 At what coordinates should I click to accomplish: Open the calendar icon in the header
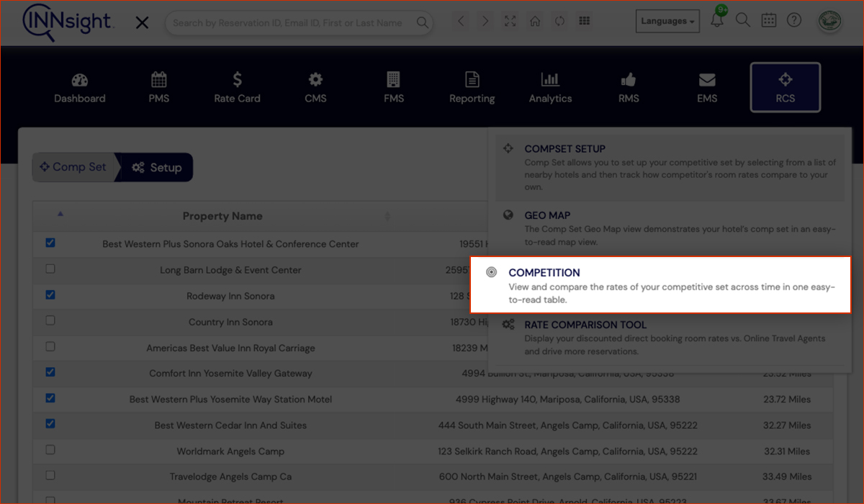tap(769, 20)
